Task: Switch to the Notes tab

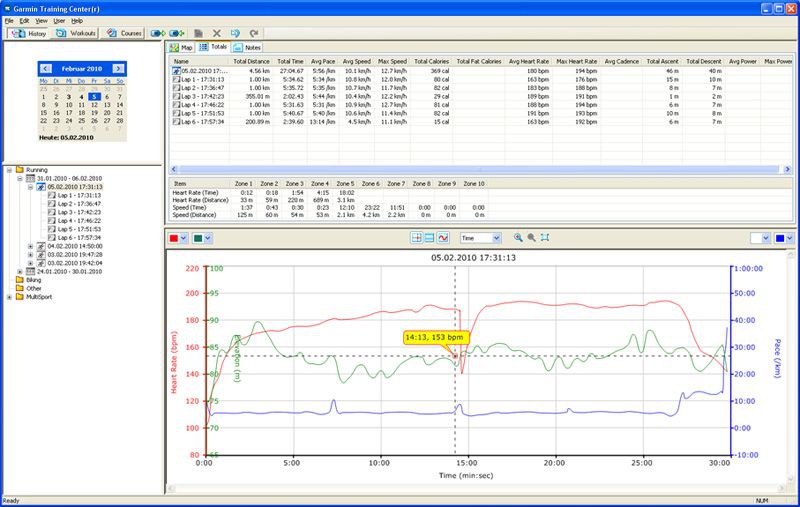Action: click(247, 47)
